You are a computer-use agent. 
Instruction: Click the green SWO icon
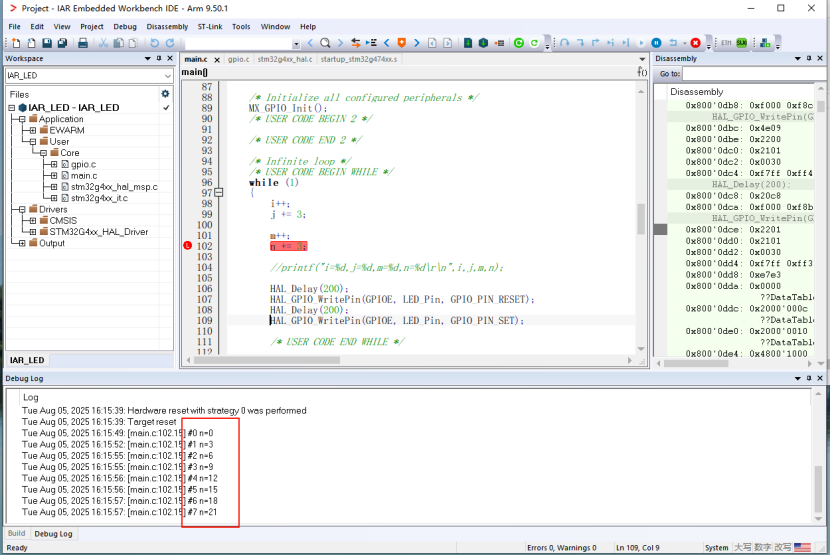tap(742, 43)
